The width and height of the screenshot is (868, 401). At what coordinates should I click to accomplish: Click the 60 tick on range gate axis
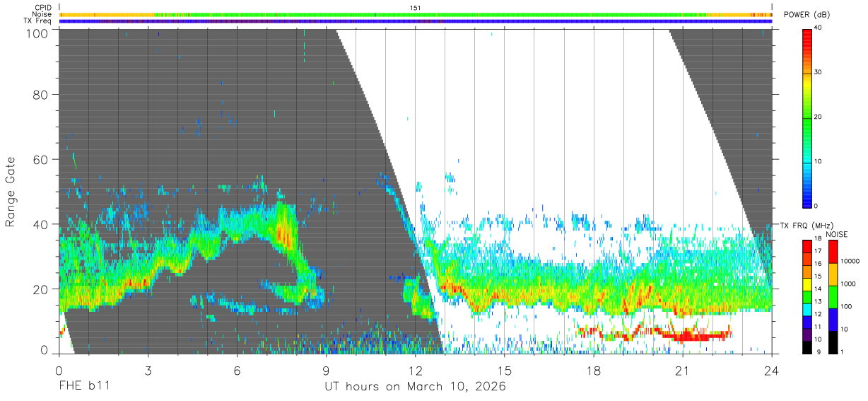point(40,160)
